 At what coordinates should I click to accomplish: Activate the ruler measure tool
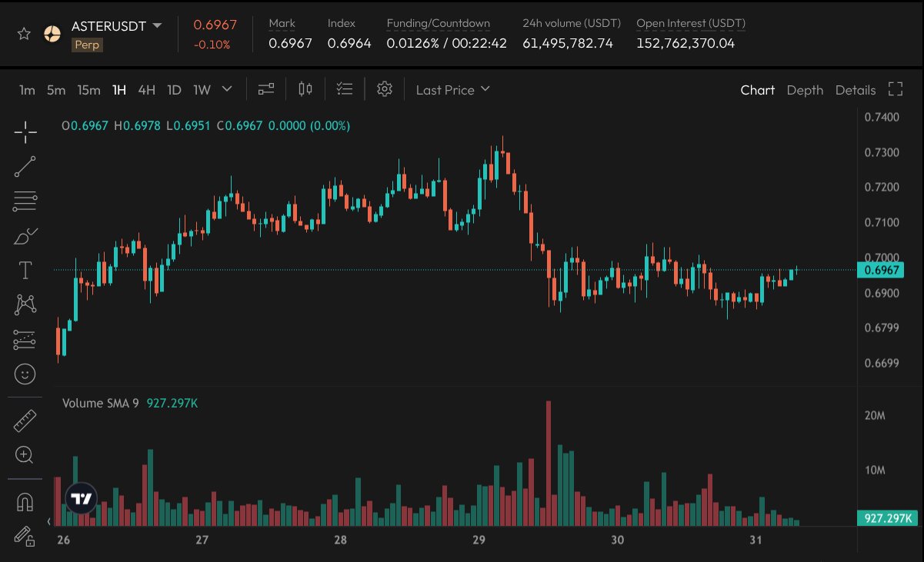(25, 421)
